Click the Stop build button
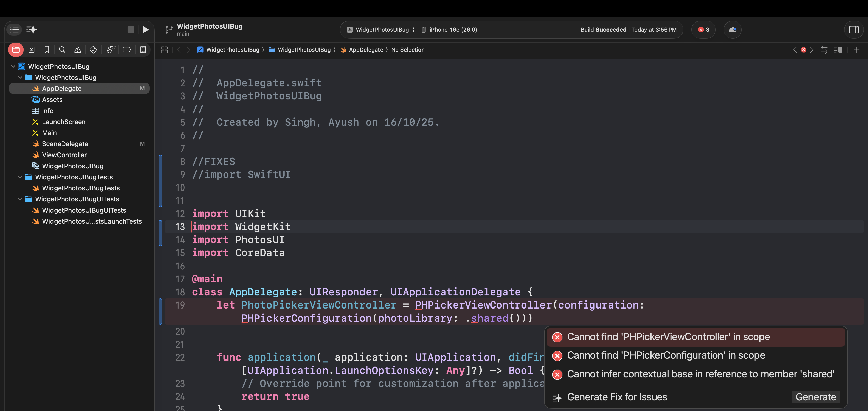Viewport: 868px width, 411px height. click(x=131, y=30)
